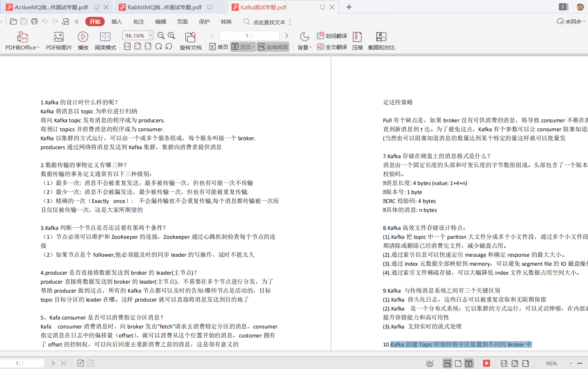Click the status bar page number field
Screen dimensions: 588x369
[22, 363]
